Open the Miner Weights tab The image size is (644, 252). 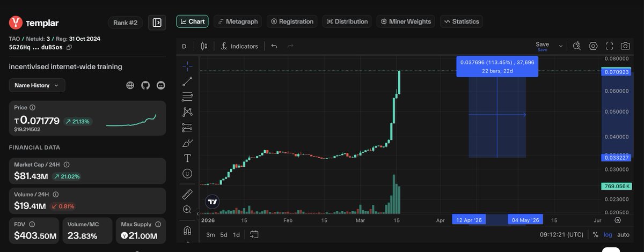tap(406, 21)
